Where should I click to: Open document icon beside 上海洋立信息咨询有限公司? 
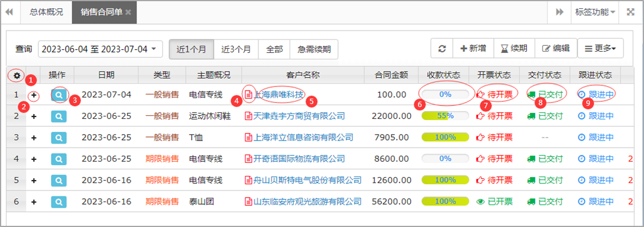(248, 138)
